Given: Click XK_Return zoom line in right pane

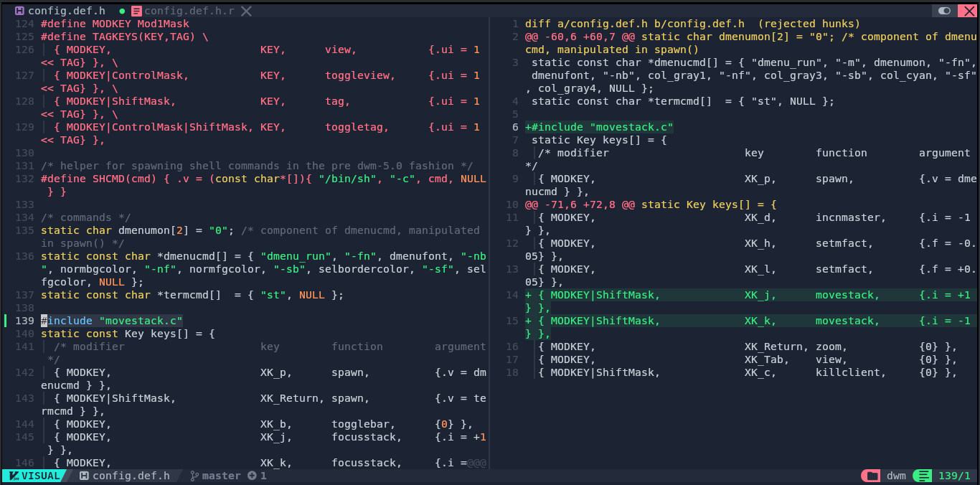Looking at the screenshot, I should (x=748, y=347).
